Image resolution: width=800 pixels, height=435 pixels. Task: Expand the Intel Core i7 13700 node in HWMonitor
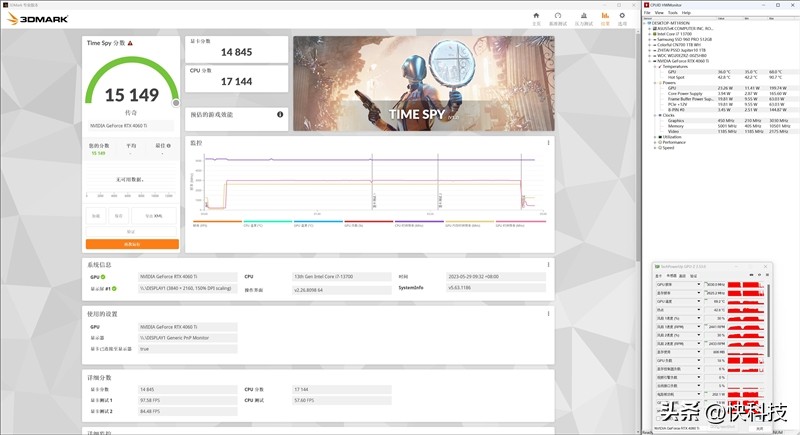[x=649, y=34]
